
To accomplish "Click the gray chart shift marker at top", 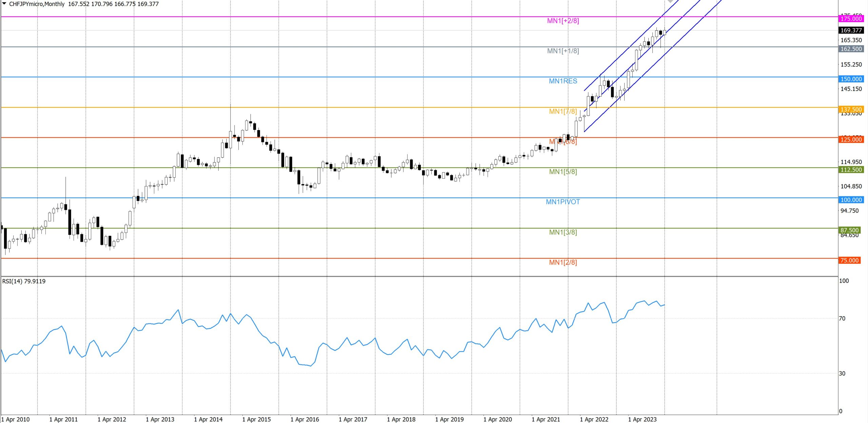I will pos(670,1).
